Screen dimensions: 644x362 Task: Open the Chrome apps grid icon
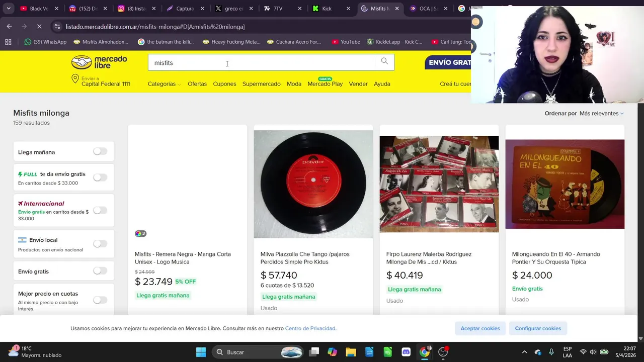click(8, 42)
